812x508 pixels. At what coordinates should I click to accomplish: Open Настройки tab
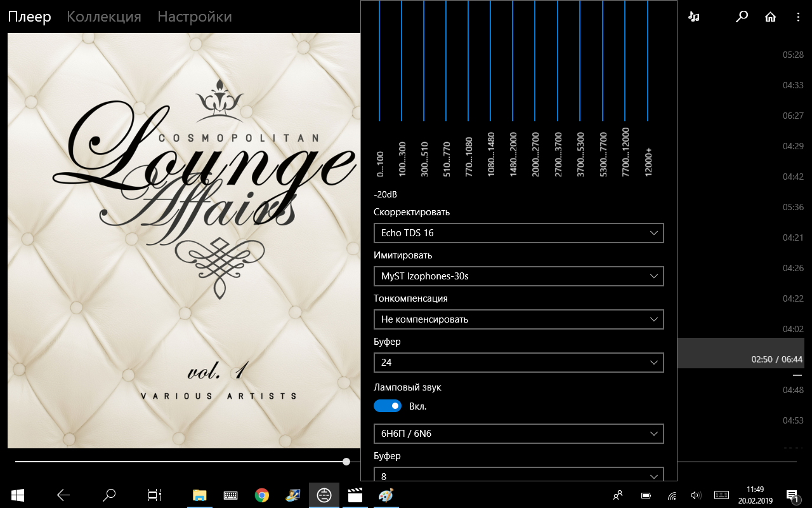click(x=195, y=17)
